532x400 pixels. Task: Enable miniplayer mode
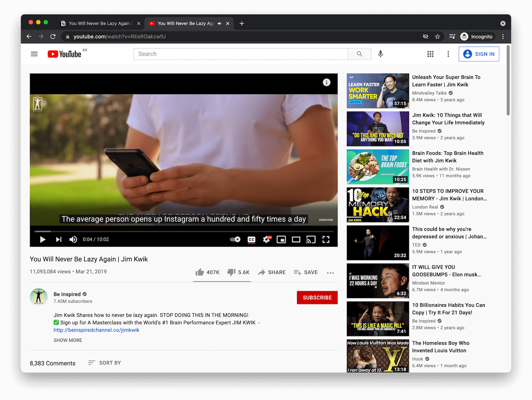click(281, 240)
